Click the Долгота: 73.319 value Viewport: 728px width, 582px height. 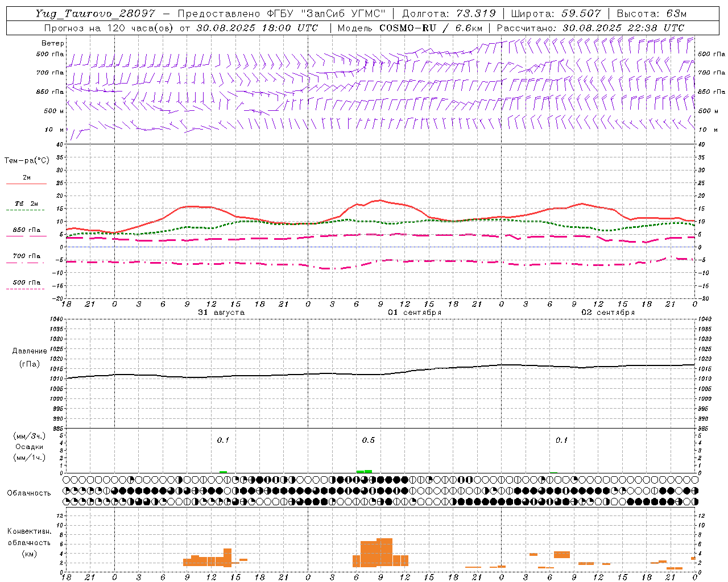pos(449,14)
